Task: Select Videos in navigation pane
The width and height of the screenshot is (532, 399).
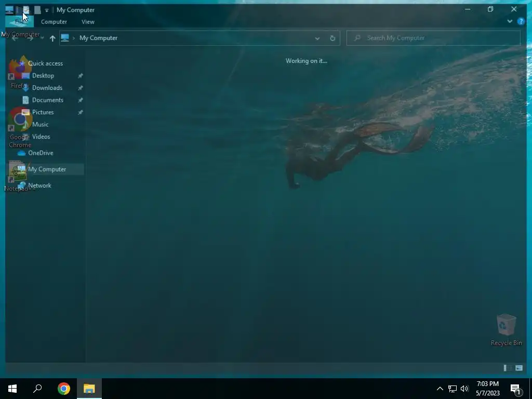Action: pos(41,137)
